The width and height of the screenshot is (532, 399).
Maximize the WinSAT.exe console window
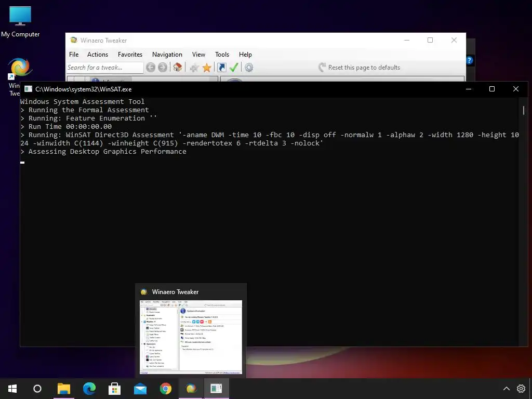(x=492, y=89)
